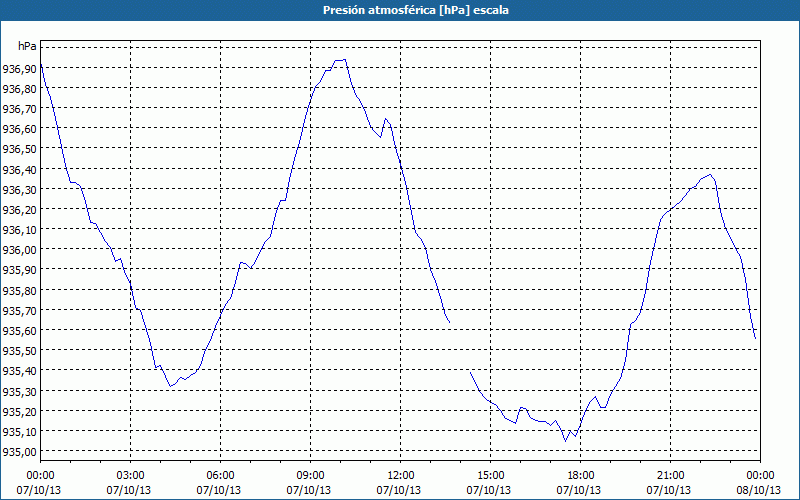Image resolution: width=800 pixels, height=500 pixels.
Task: Click the '935,10' y-axis value
Action: (x=19, y=432)
